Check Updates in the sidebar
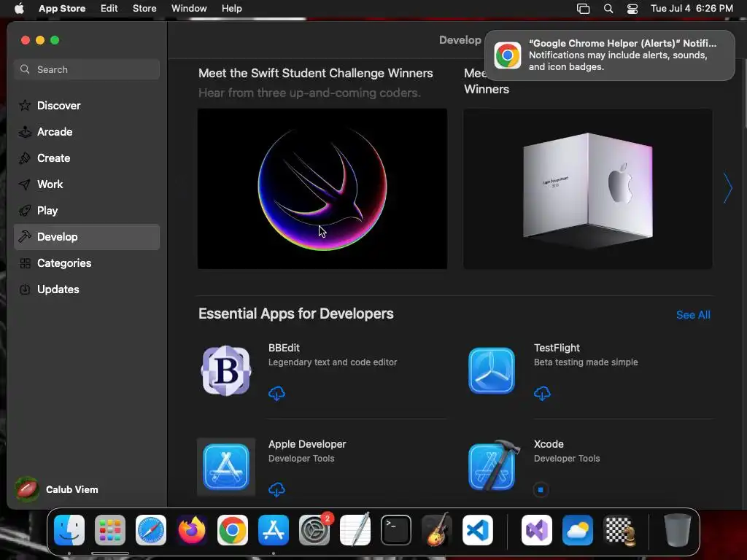The image size is (747, 560). [x=87, y=289]
